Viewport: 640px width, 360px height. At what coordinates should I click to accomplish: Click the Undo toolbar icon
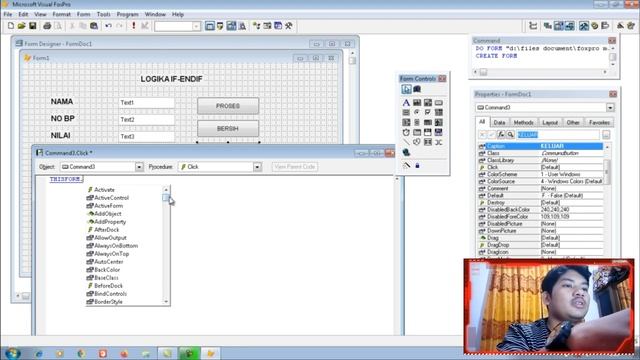tap(108, 26)
